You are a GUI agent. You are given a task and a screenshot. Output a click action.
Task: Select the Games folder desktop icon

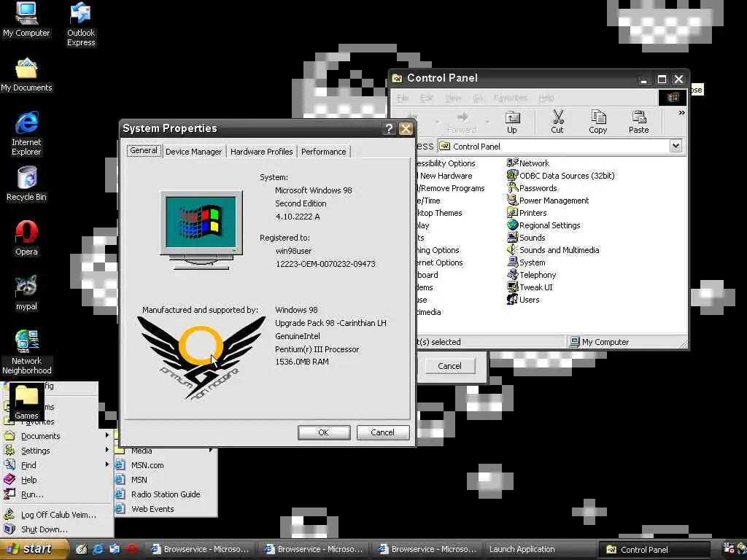26,402
